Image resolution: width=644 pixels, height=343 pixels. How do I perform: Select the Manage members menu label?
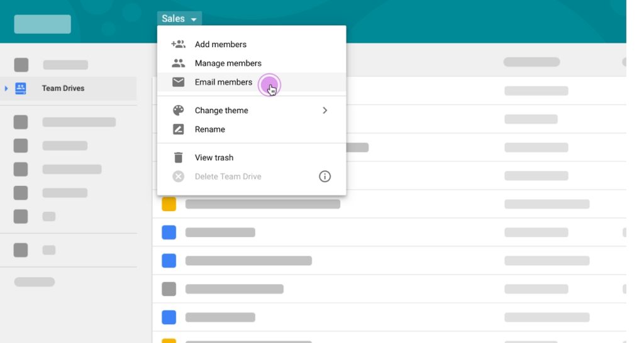pos(228,63)
